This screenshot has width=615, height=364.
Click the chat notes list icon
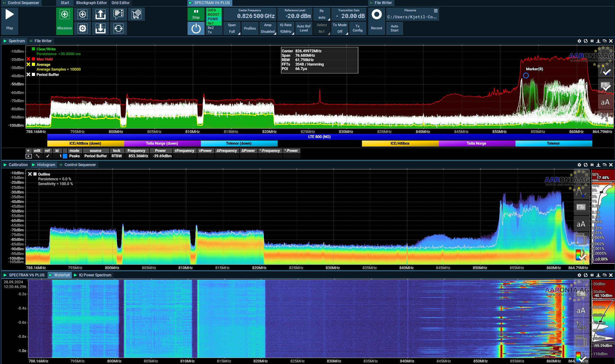[119, 14]
